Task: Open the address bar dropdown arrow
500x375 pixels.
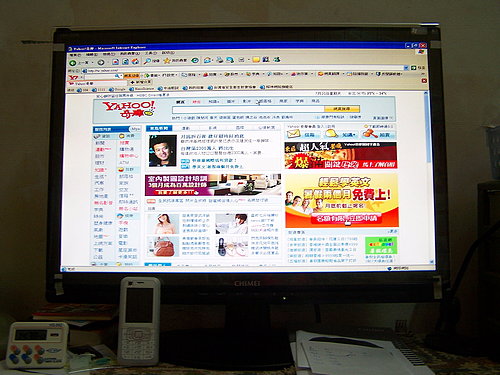Action: [406, 68]
